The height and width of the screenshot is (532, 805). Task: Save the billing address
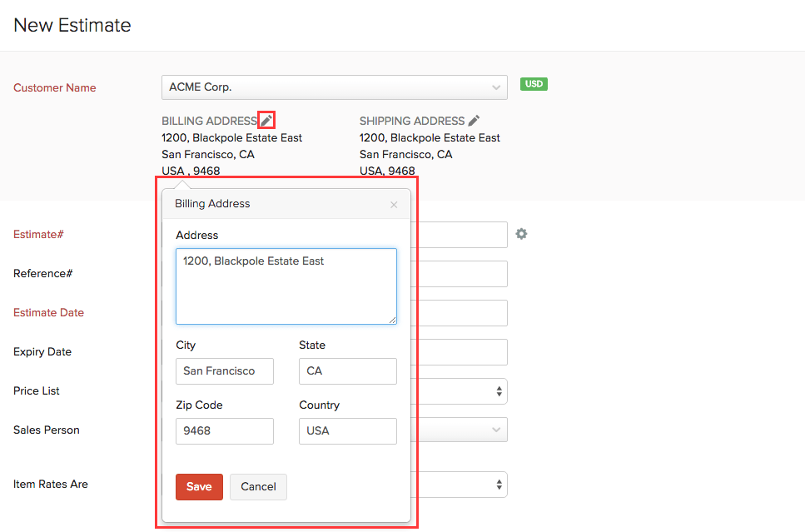tap(199, 487)
